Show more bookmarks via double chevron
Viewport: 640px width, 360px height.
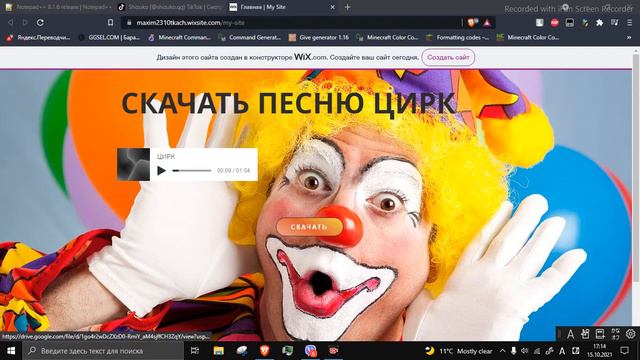[x=629, y=38]
